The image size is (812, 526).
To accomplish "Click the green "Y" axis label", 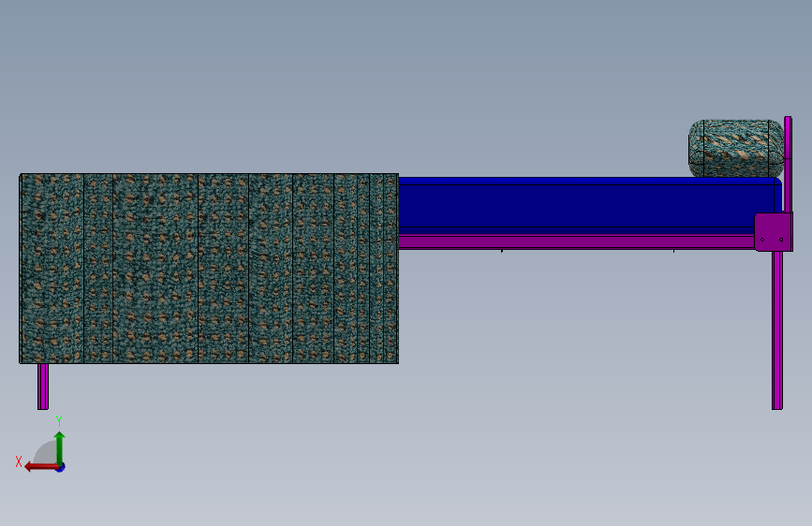I will (x=59, y=421).
